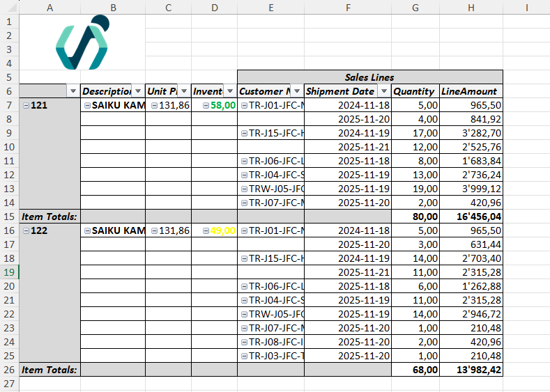Click the Select All corner button
Viewport: 550px width, 392px height.
click(9, 7)
